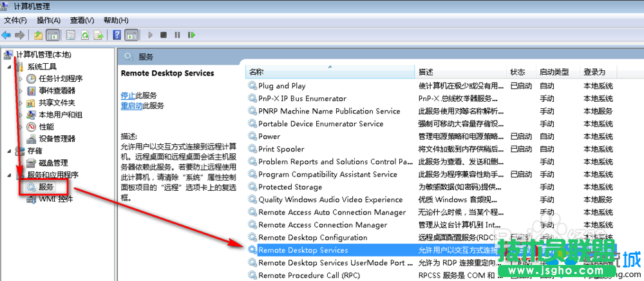Toggle the Show/Hide Action Pane button
The image size is (644, 281).
pos(131,35)
